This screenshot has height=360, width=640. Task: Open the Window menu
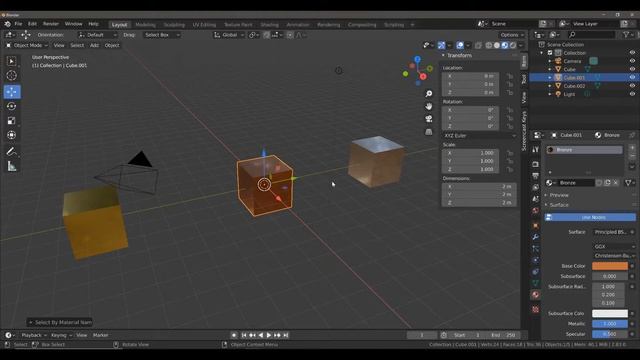point(73,24)
